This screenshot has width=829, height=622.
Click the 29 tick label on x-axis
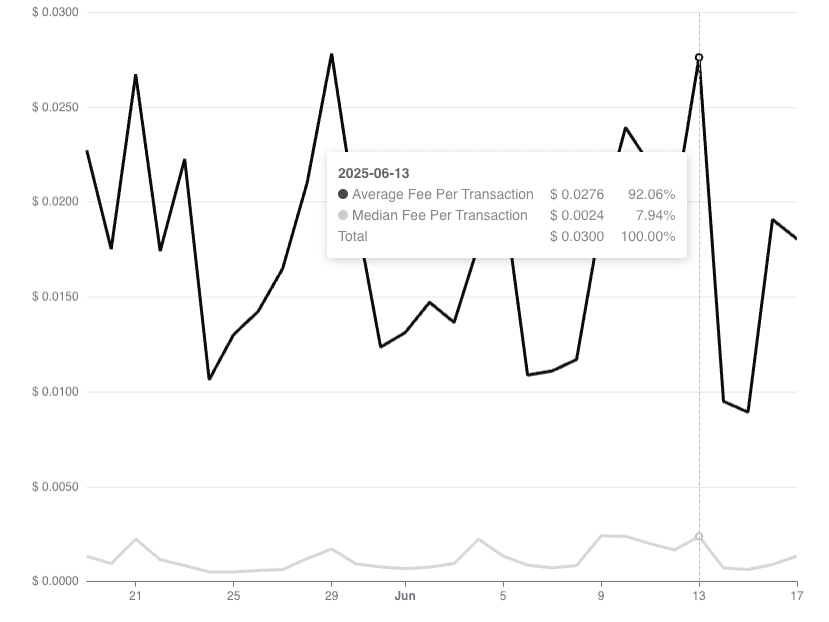click(331, 596)
